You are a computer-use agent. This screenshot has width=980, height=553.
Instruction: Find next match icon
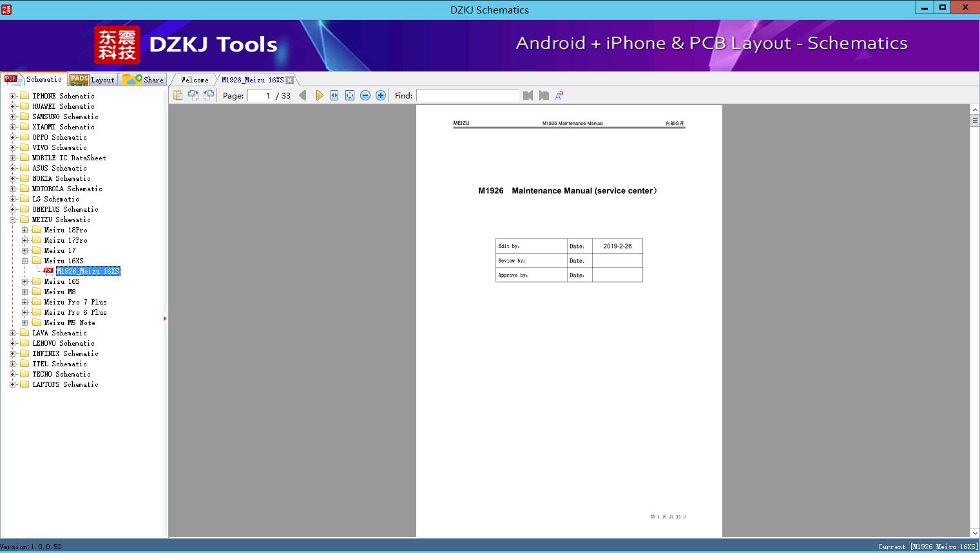click(x=544, y=95)
